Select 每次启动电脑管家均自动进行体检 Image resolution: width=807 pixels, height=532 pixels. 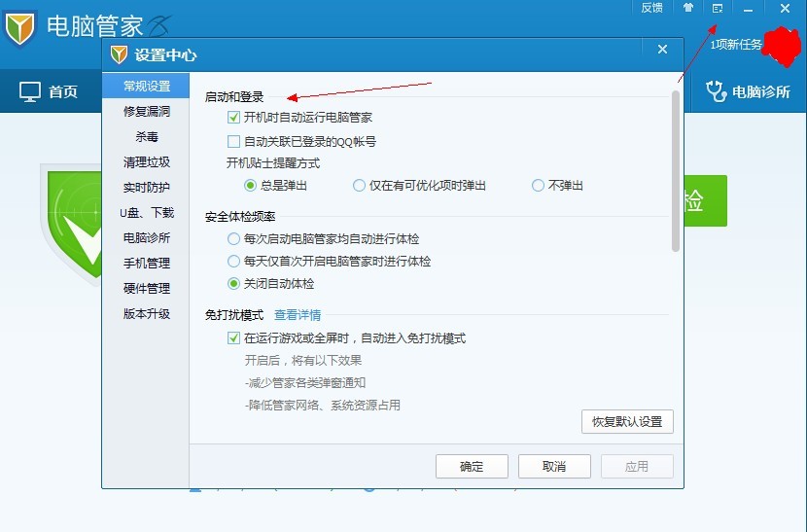click(x=233, y=239)
